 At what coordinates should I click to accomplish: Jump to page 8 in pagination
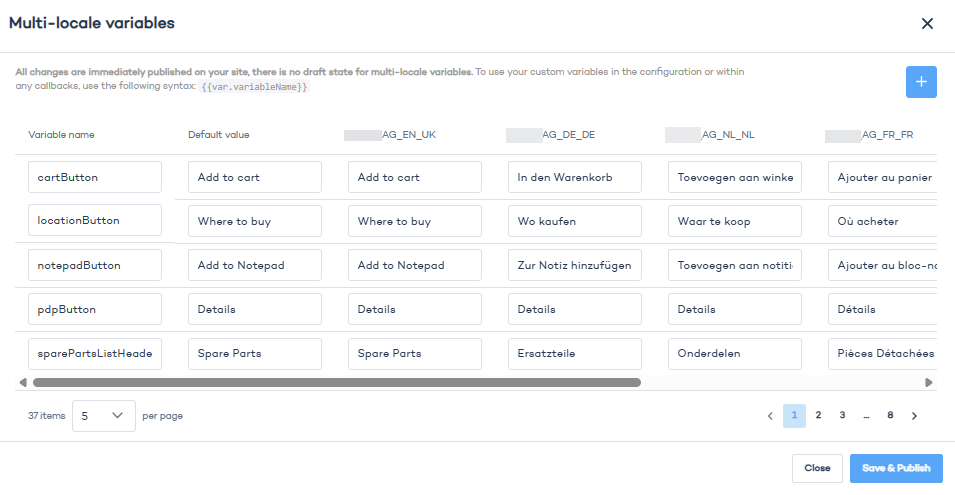890,415
